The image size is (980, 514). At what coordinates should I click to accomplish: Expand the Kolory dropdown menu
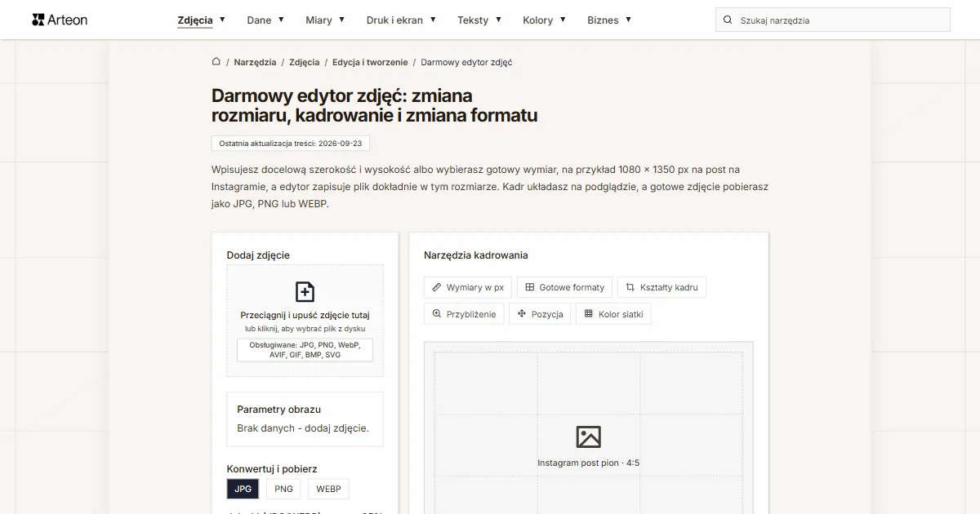(x=543, y=20)
